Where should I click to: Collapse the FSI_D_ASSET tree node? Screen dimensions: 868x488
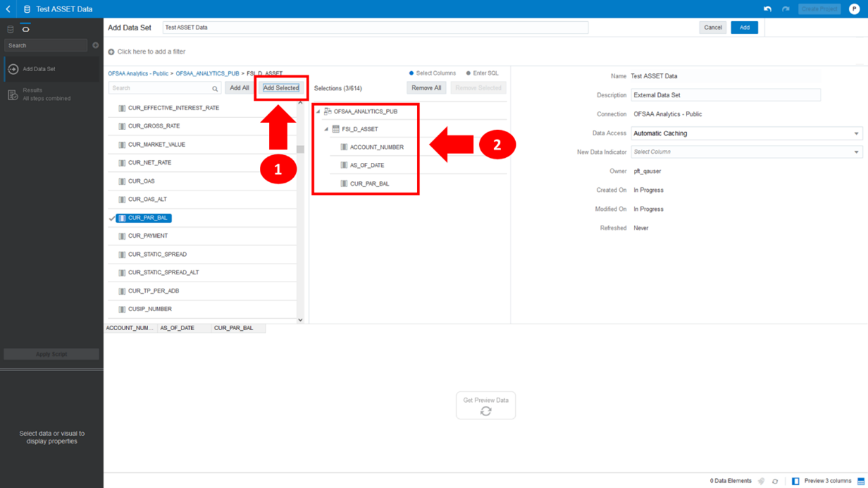point(327,128)
